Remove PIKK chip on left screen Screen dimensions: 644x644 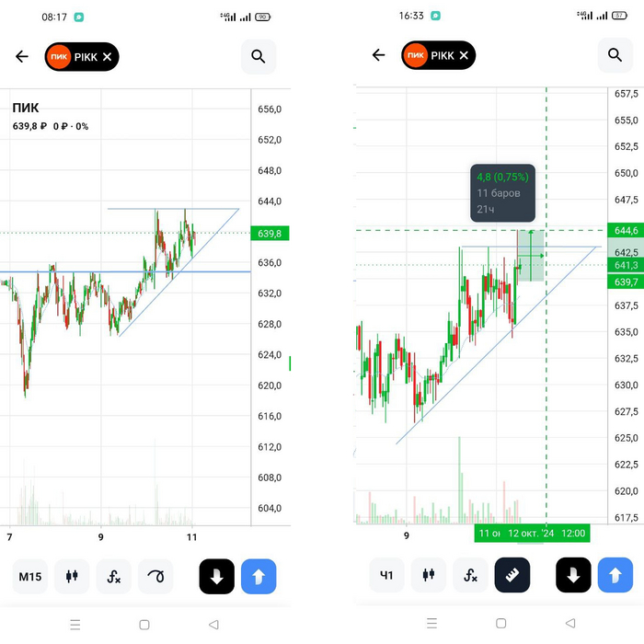point(108,56)
